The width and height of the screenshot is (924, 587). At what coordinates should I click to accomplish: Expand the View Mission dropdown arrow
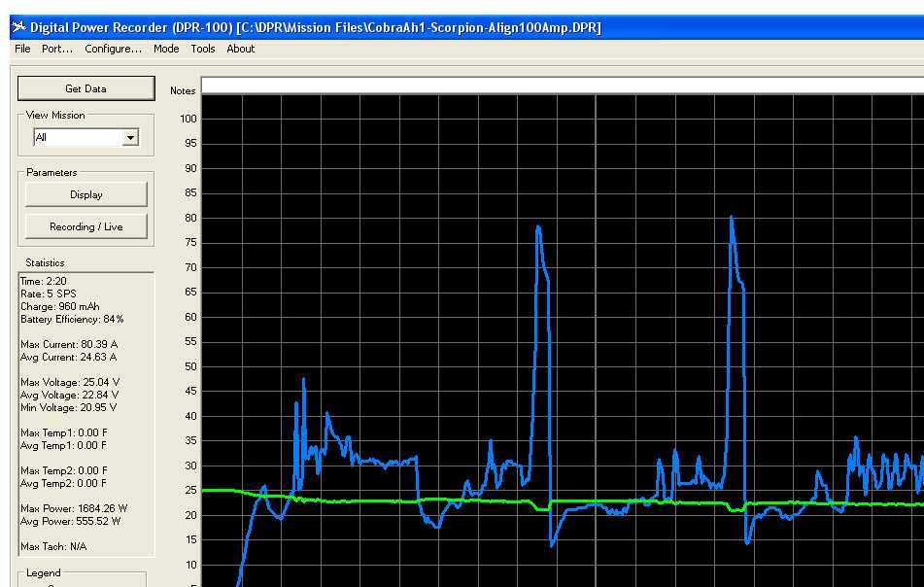click(130, 137)
